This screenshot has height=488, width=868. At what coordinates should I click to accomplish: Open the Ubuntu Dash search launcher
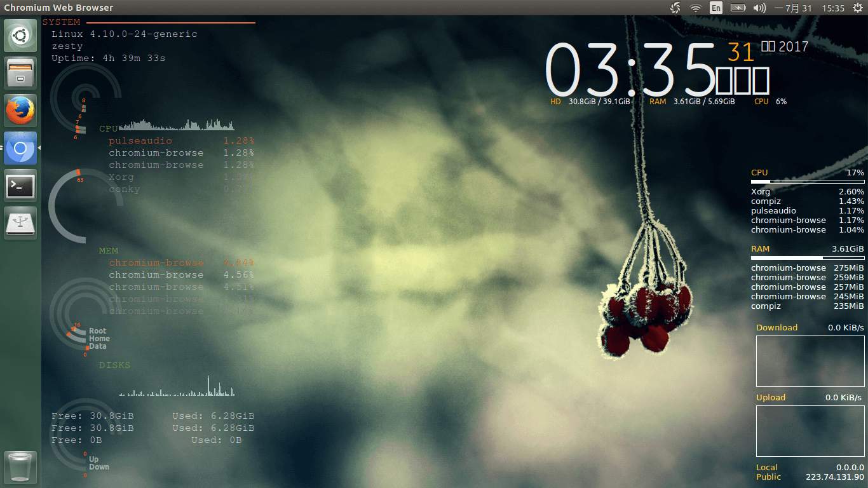click(x=20, y=36)
